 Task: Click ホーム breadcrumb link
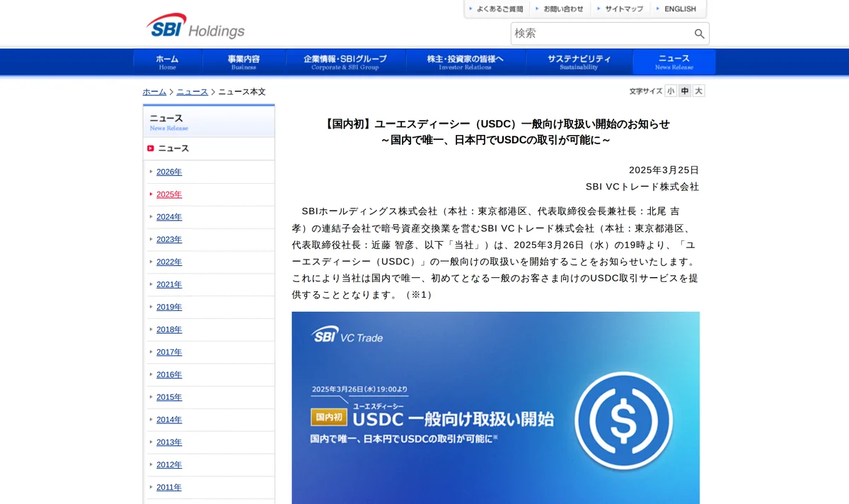[154, 92]
